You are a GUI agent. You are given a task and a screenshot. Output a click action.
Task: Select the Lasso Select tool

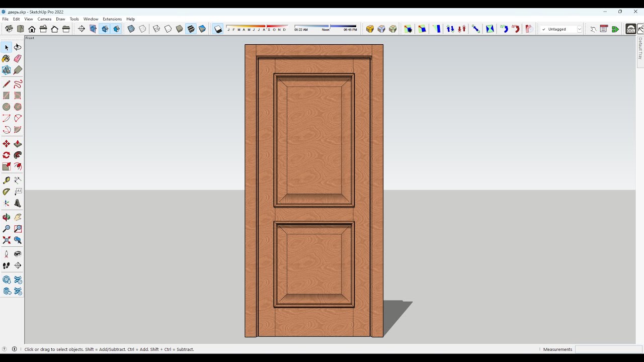coord(18,47)
